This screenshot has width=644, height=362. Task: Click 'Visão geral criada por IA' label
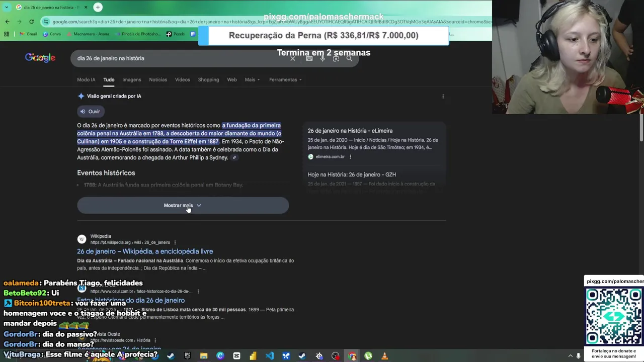(114, 96)
